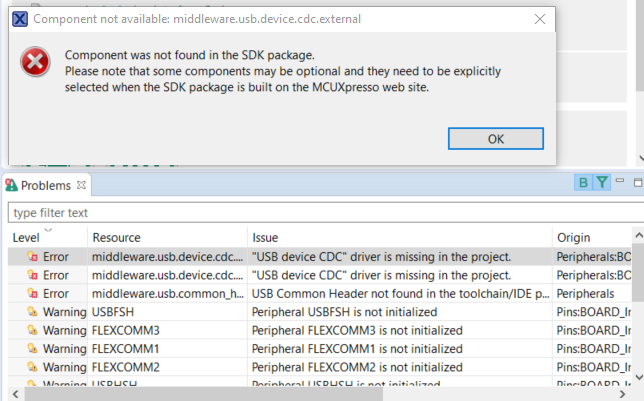
Task: Minimize the Problems panel
Action: [x=621, y=181]
